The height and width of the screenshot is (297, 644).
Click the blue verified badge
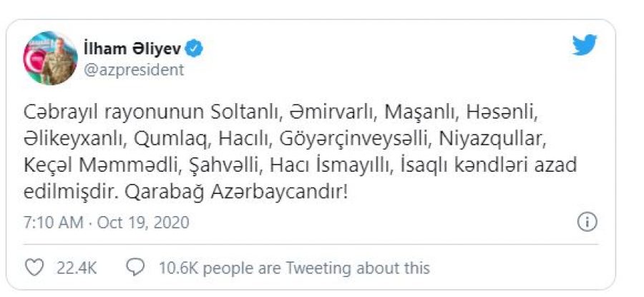(194, 49)
